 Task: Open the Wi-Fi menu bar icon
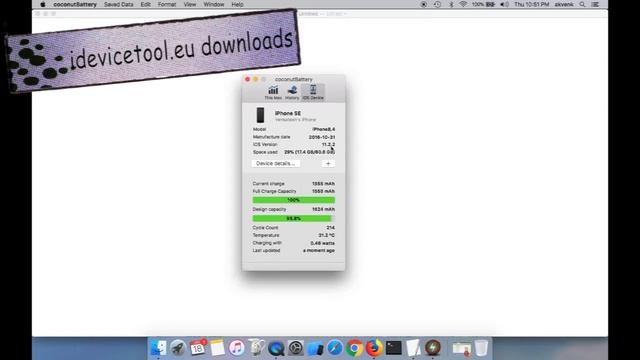tap(463, 4)
